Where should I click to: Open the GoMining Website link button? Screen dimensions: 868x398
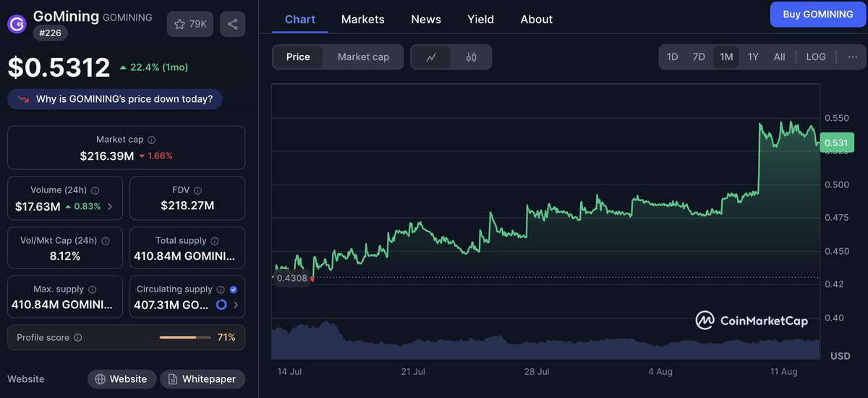(121, 379)
